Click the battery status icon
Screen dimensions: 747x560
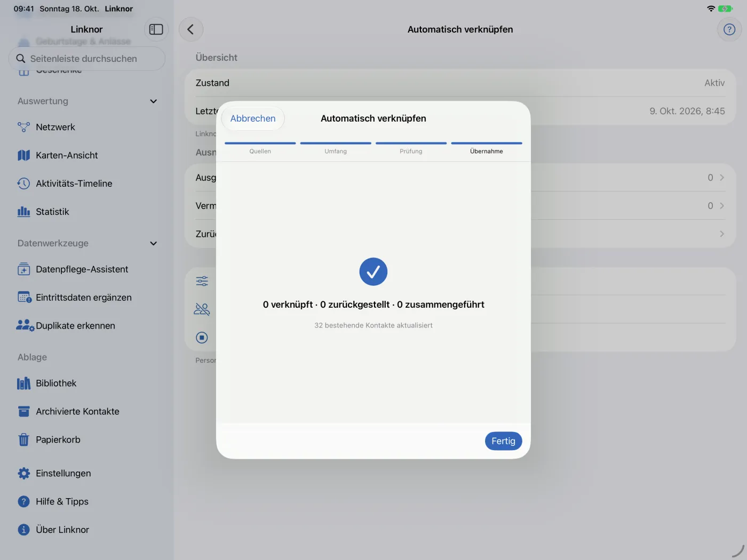pyautogui.click(x=725, y=9)
